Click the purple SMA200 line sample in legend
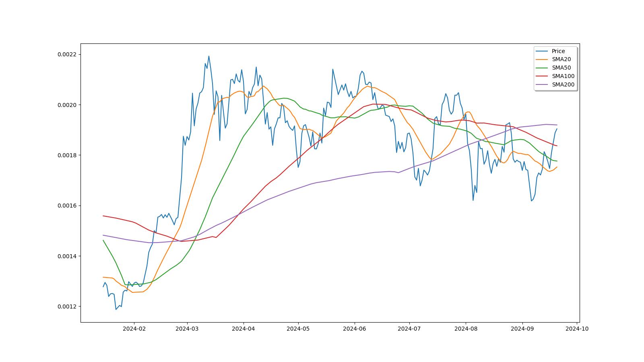 pyautogui.click(x=542, y=85)
